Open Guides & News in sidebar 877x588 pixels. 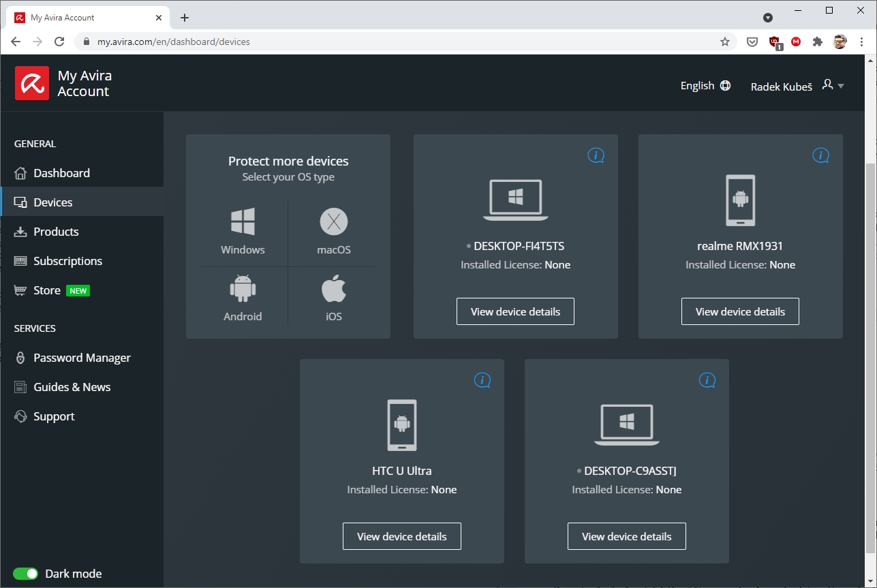point(82,387)
